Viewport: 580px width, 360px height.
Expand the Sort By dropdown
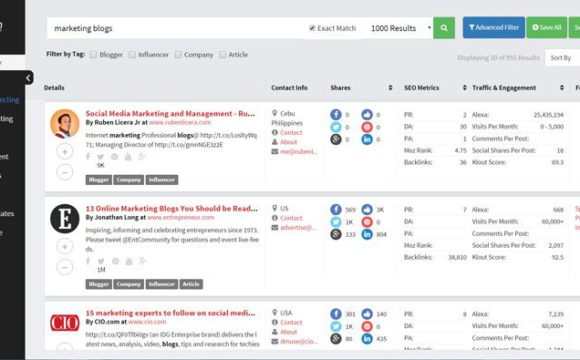pos(563,58)
